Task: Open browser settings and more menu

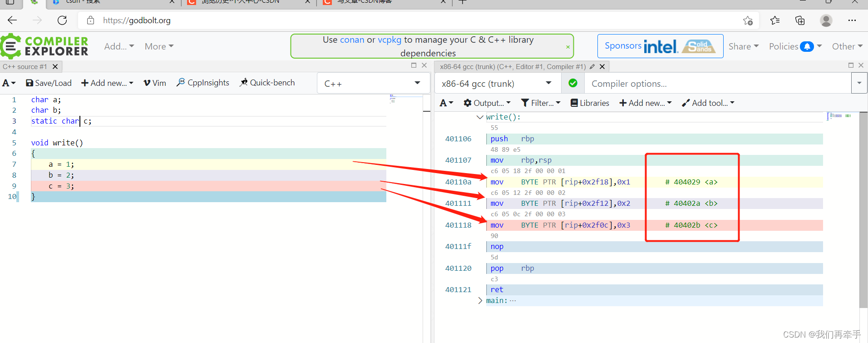Action: pyautogui.click(x=852, y=20)
